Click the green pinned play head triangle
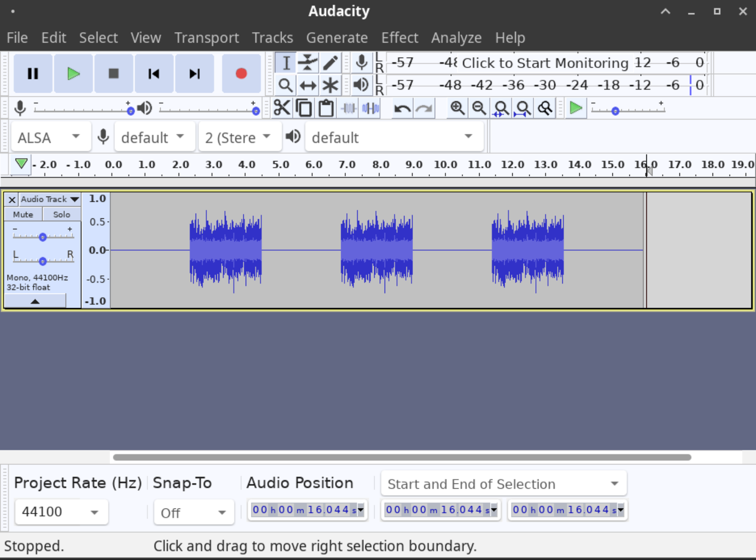This screenshot has height=560, width=756. pos(21,164)
